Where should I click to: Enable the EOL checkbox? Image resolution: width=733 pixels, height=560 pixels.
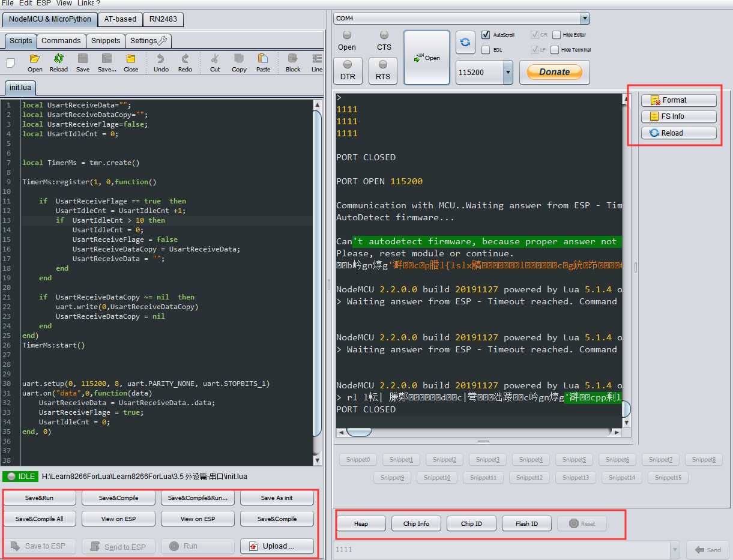486,50
